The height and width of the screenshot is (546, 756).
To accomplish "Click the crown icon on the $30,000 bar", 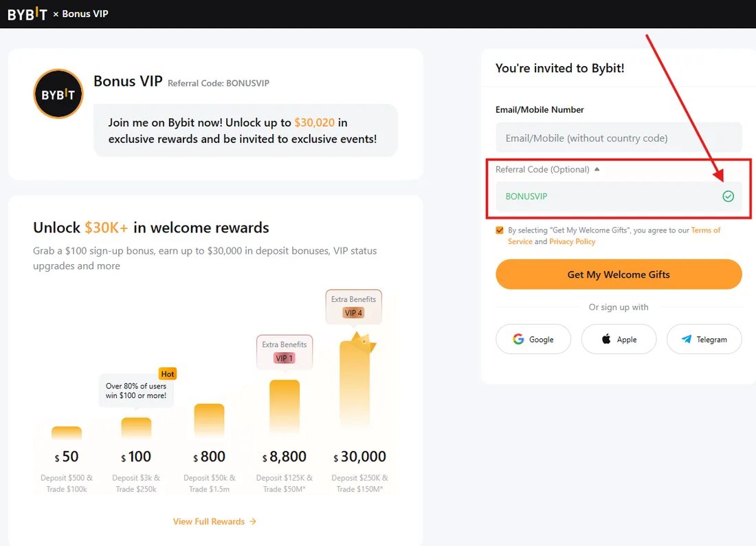I will click(x=364, y=342).
